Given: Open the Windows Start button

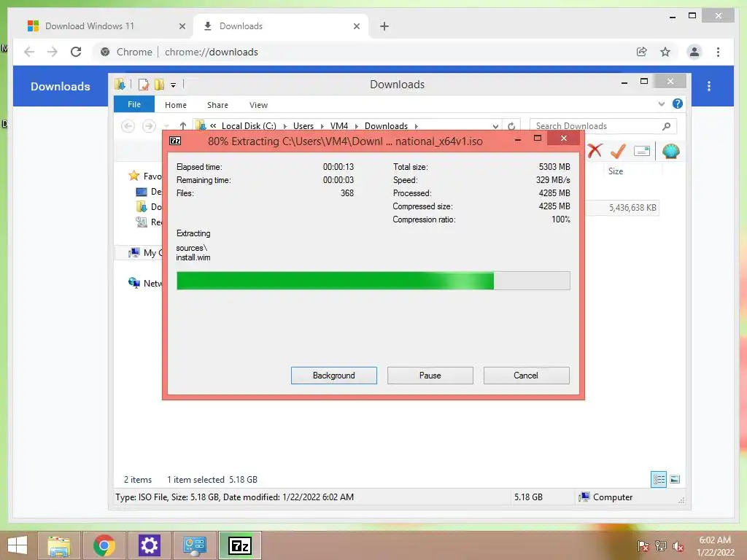Looking at the screenshot, I should point(18,545).
